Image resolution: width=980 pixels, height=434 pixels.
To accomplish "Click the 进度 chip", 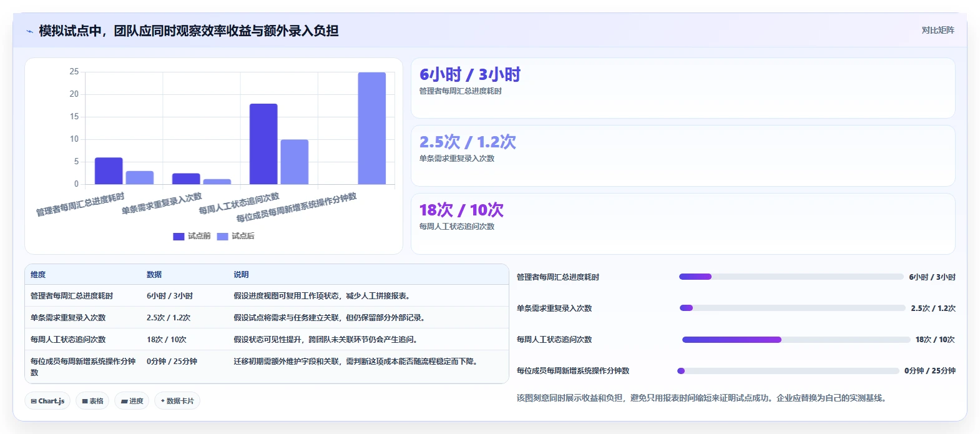I will click(x=132, y=401).
